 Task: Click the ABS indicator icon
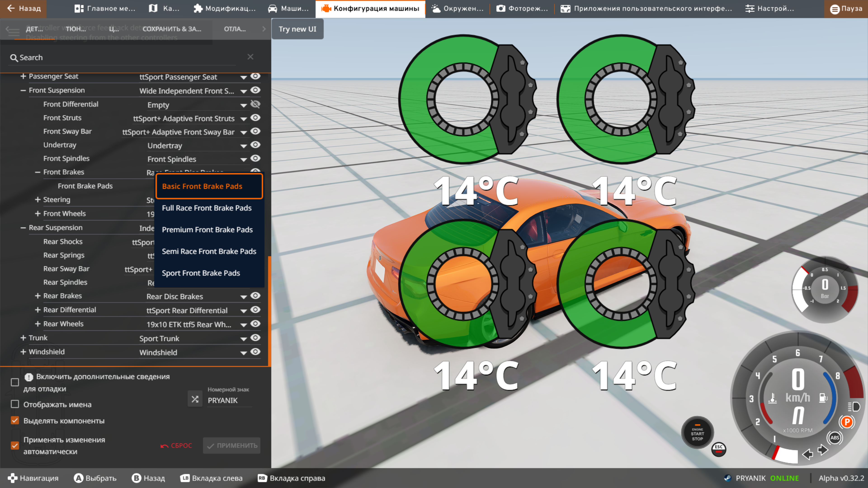(834, 437)
